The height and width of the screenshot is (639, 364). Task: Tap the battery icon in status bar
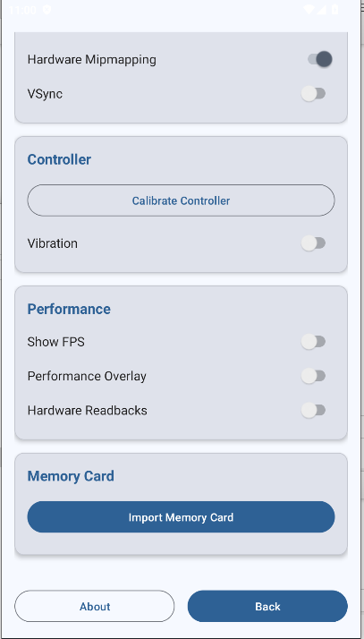[x=334, y=10]
